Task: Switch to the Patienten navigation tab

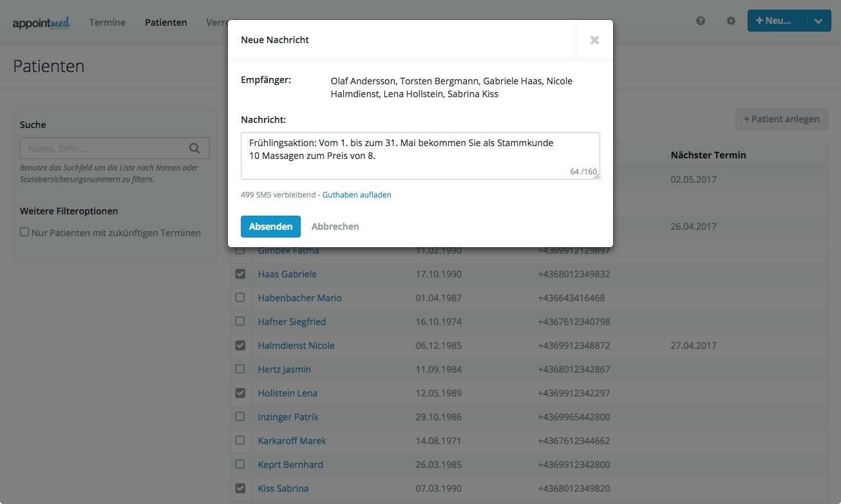Action: (165, 23)
